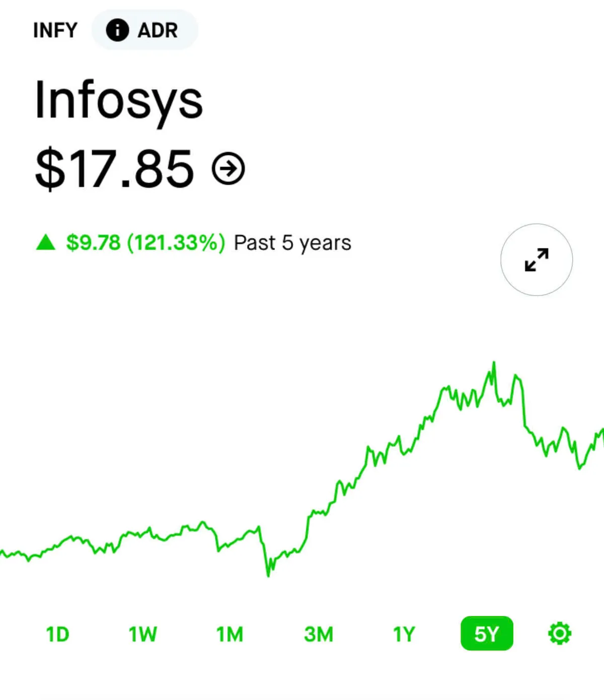
Task: Click the INFY ticker symbol
Action: [x=55, y=30]
